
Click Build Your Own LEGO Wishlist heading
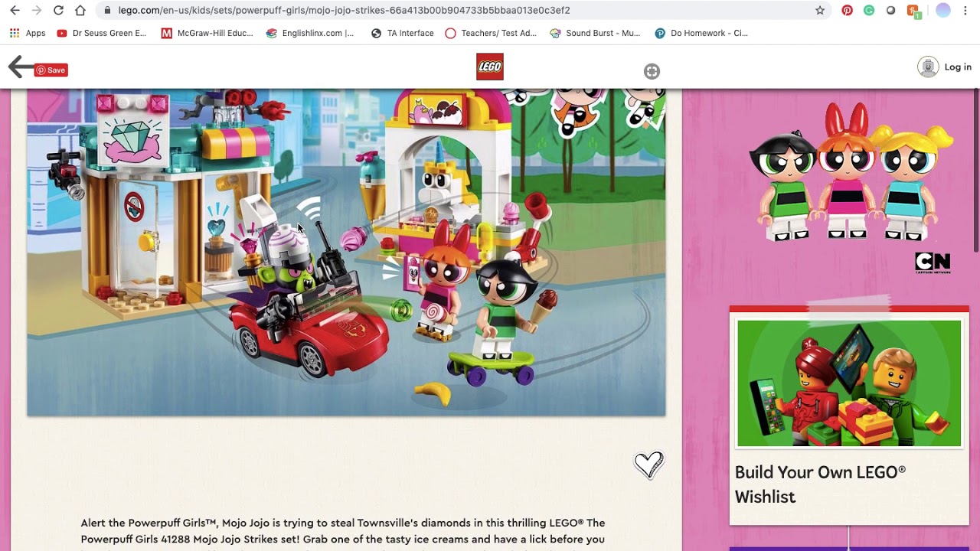(820, 484)
